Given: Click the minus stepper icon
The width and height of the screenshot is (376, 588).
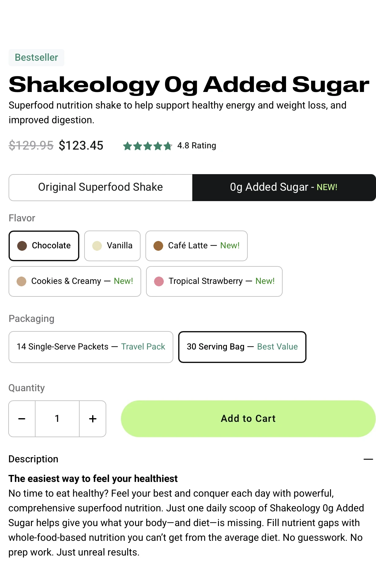Looking at the screenshot, I should pos(21,418).
